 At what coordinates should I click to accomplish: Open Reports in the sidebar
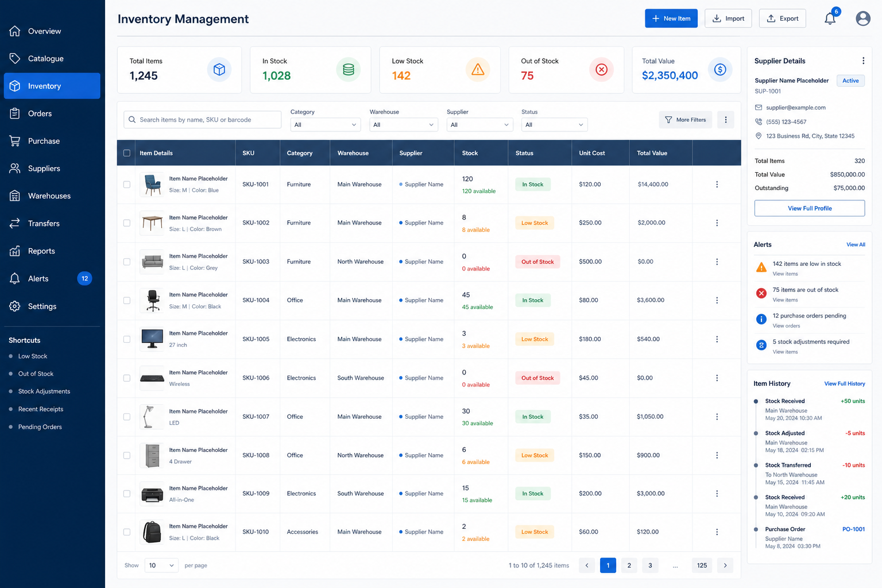pos(52,251)
